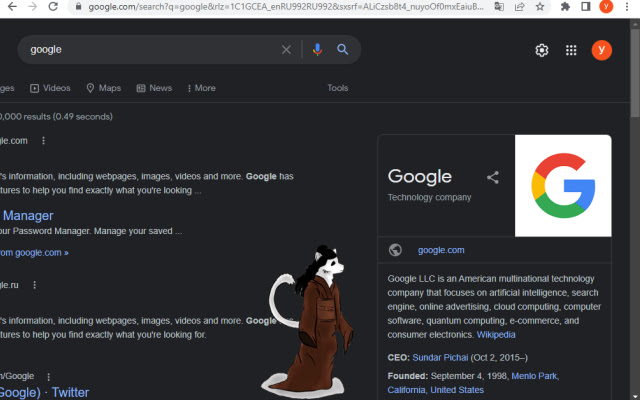The width and height of the screenshot is (640, 400).
Task: Submit search with the magnifier icon
Action: [342, 50]
